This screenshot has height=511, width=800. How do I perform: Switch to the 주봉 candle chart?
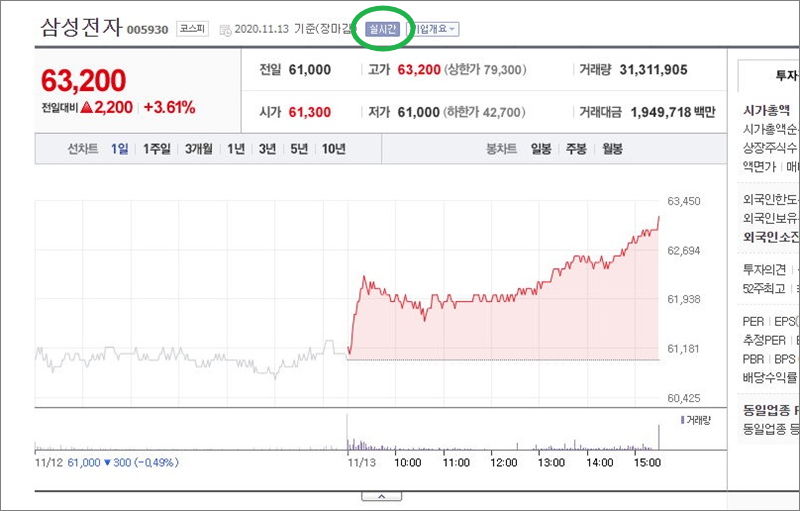tap(576, 149)
